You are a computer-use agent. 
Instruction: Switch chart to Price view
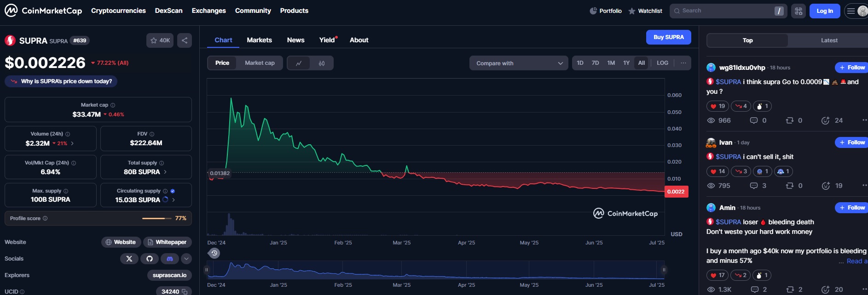(x=222, y=63)
